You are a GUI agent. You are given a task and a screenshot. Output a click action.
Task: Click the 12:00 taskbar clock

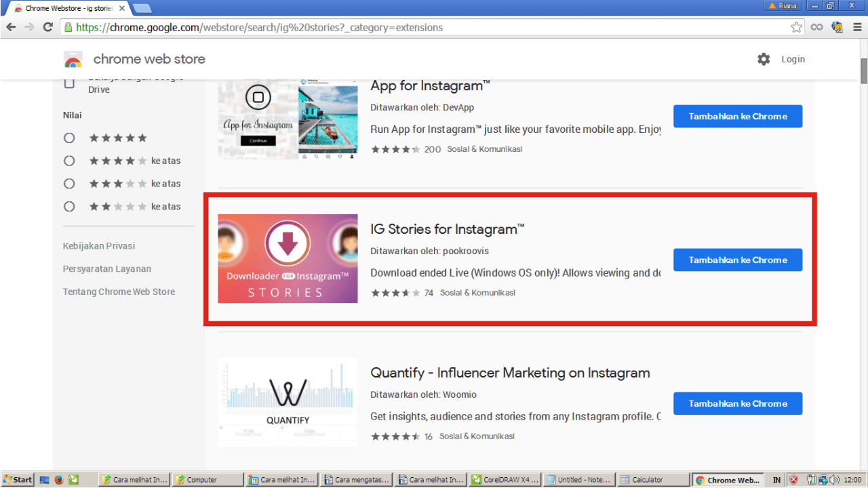coord(852,480)
